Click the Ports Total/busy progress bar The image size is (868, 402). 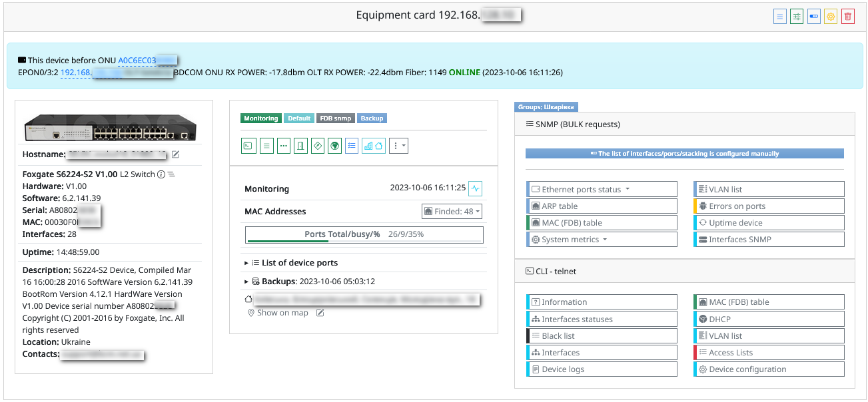click(x=364, y=234)
